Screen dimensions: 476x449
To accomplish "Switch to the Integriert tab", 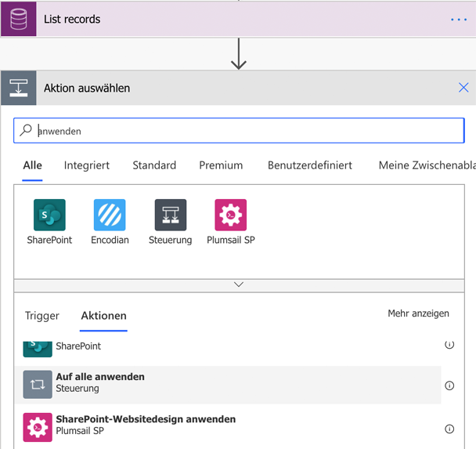I will (x=87, y=165).
